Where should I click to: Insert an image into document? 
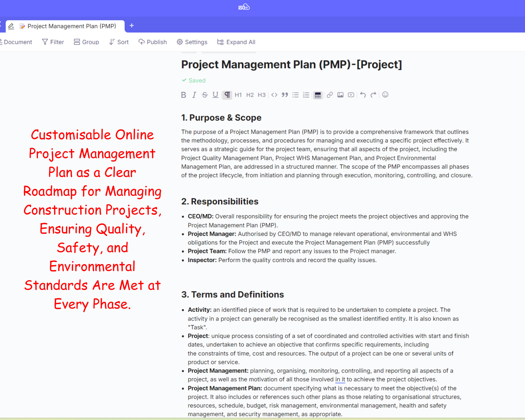(340, 95)
